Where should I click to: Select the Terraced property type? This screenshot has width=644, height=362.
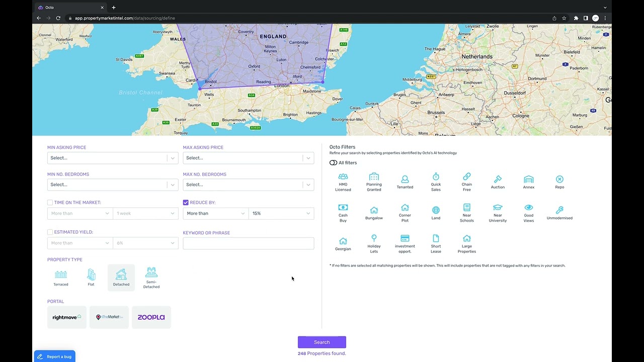click(x=61, y=278)
